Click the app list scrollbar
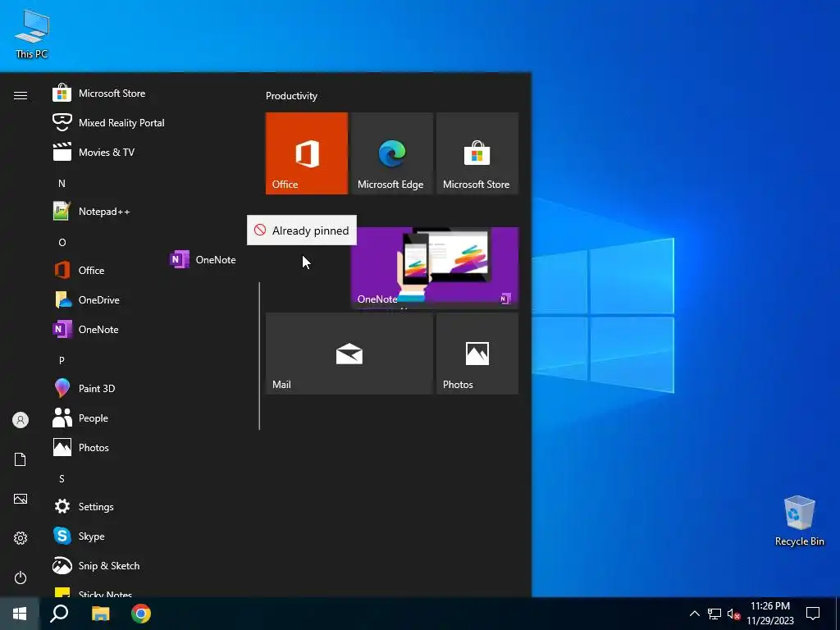The height and width of the screenshot is (630, 840). (259, 356)
